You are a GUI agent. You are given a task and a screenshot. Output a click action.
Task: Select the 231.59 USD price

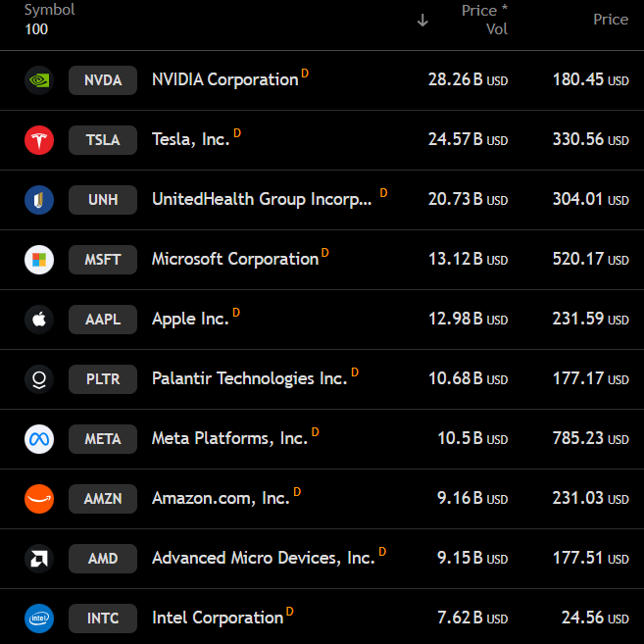(x=591, y=320)
